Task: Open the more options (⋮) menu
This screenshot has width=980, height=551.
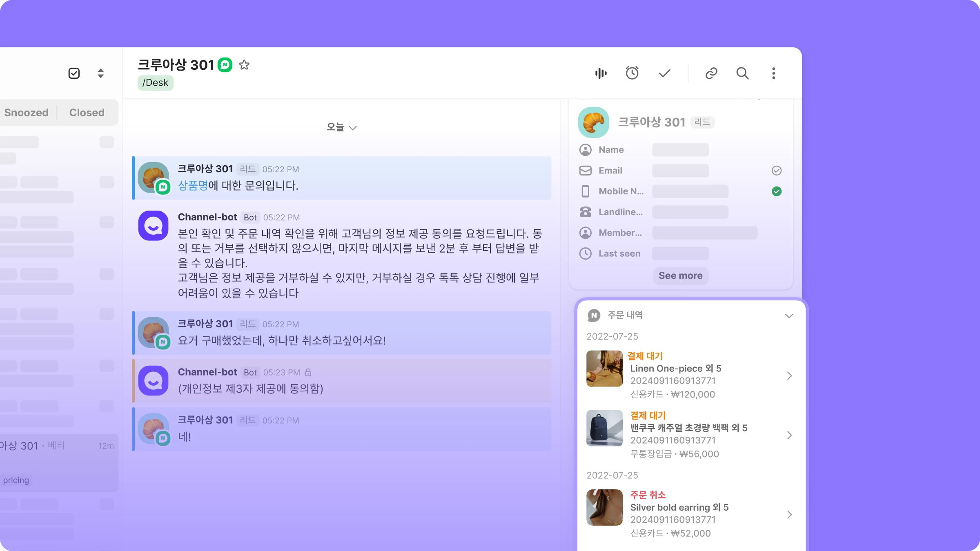Action: [x=773, y=73]
